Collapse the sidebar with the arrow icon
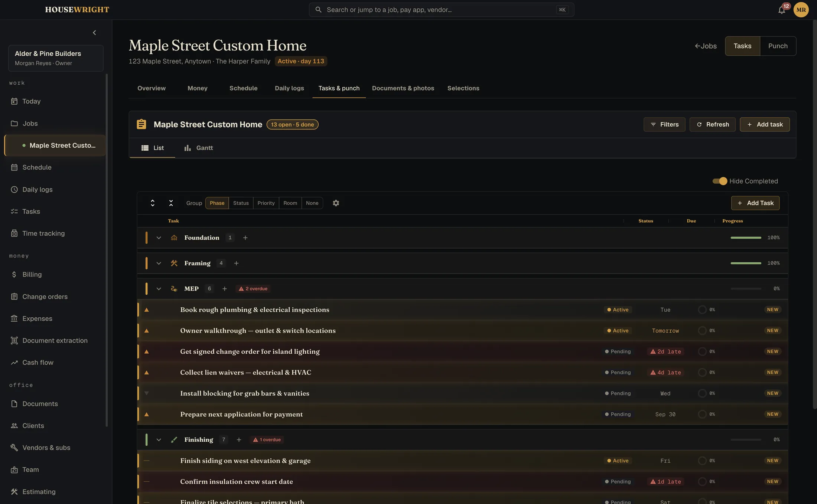817x504 pixels. (x=94, y=33)
